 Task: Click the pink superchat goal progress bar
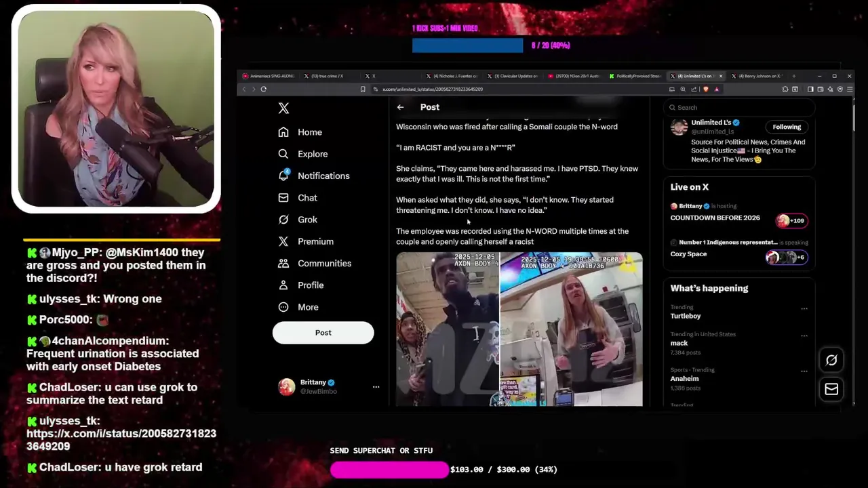coord(389,470)
